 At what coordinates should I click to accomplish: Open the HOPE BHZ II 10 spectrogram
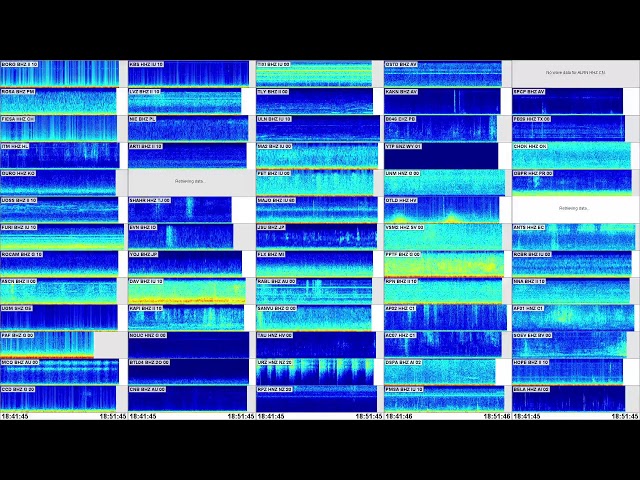click(568, 372)
